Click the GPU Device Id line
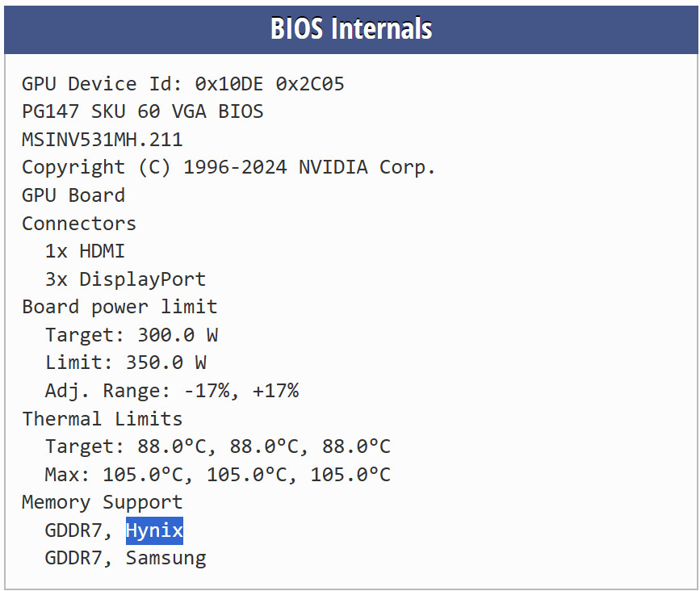The height and width of the screenshot is (591, 700). (183, 84)
